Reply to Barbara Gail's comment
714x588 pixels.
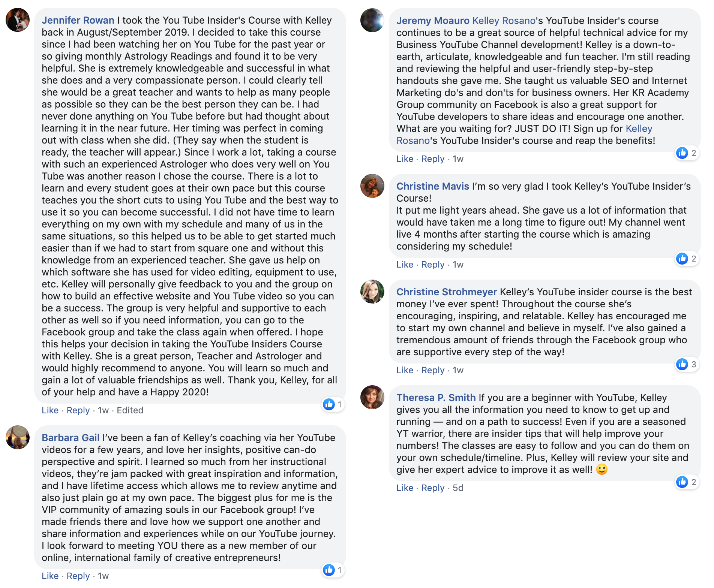coord(78,576)
